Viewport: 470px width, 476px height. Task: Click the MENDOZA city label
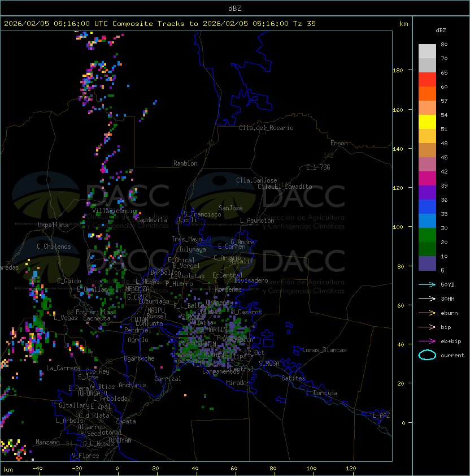pos(137,289)
